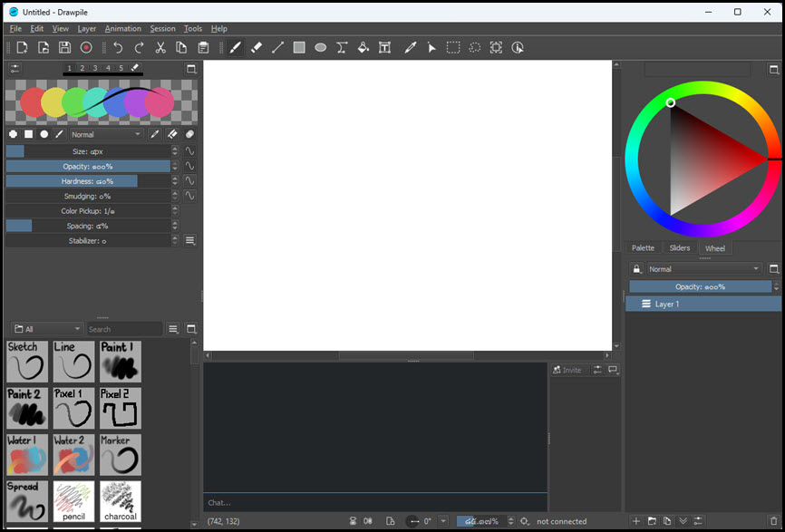Select the Line tool

[278, 47]
